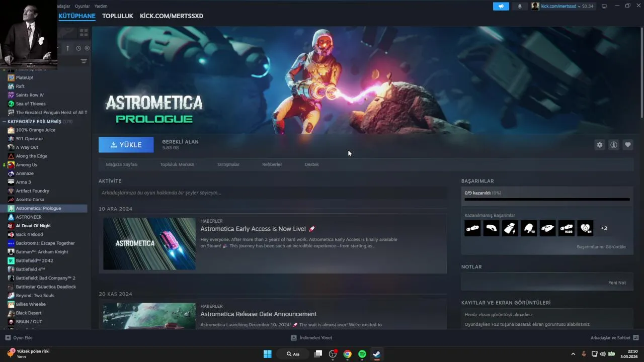644x362 pixels.
Task: Click the Ara search box on taskbar
Action: (x=293, y=354)
